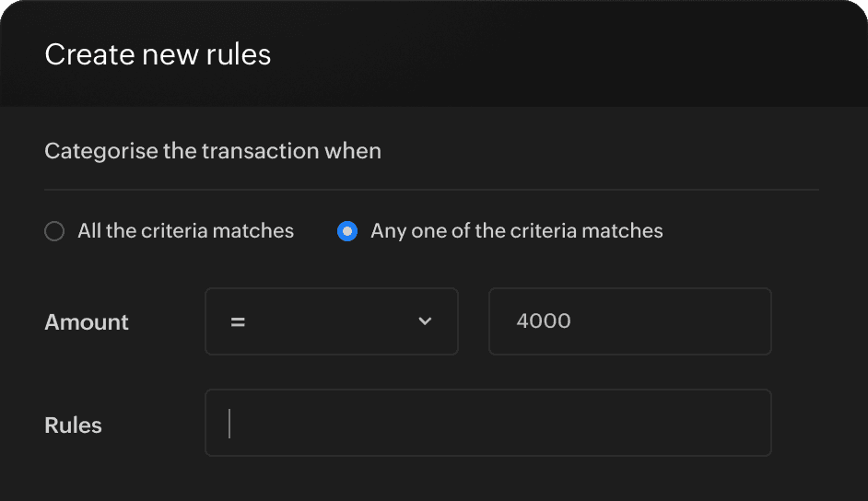
Task: Click the Rules field label
Action: pyautogui.click(x=73, y=425)
